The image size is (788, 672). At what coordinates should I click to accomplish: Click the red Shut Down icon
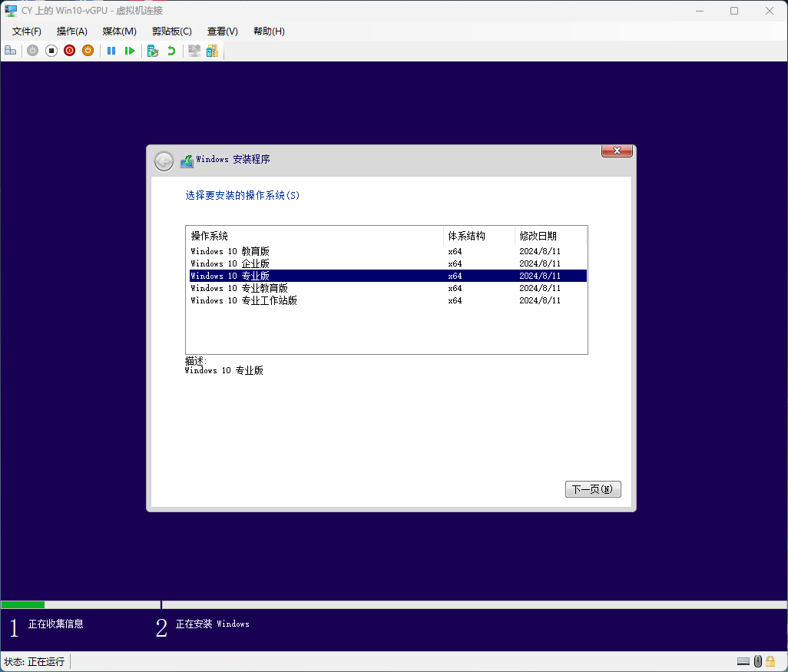coord(69,51)
